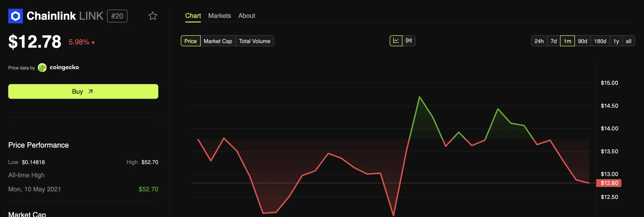644x217 pixels.
Task: Toggle the Total Volume chart view
Action: [x=255, y=41]
